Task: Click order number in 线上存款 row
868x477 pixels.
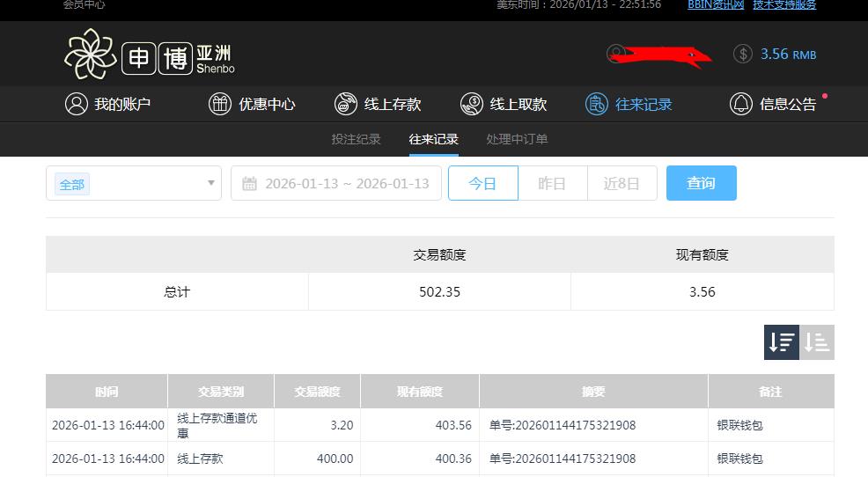Action: (563, 459)
